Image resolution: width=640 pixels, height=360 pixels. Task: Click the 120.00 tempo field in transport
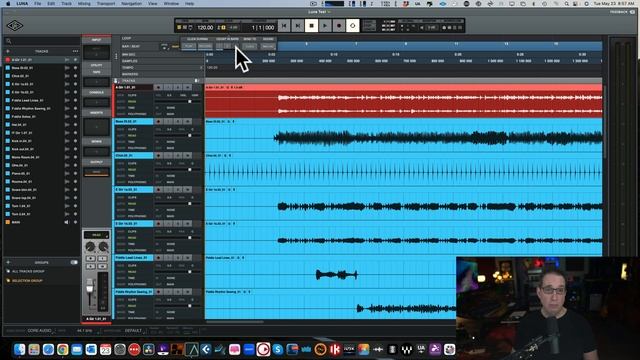pos(205,27)
